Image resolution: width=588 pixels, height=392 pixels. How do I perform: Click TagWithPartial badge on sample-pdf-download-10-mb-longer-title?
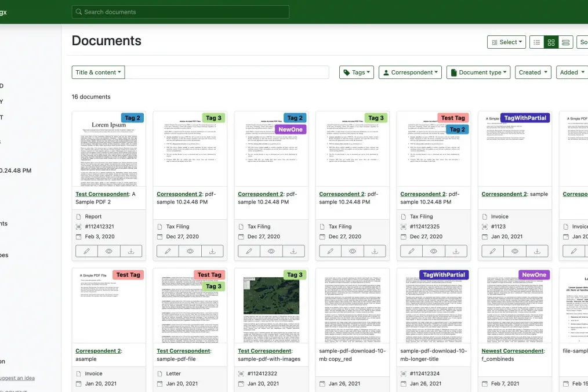444,275
